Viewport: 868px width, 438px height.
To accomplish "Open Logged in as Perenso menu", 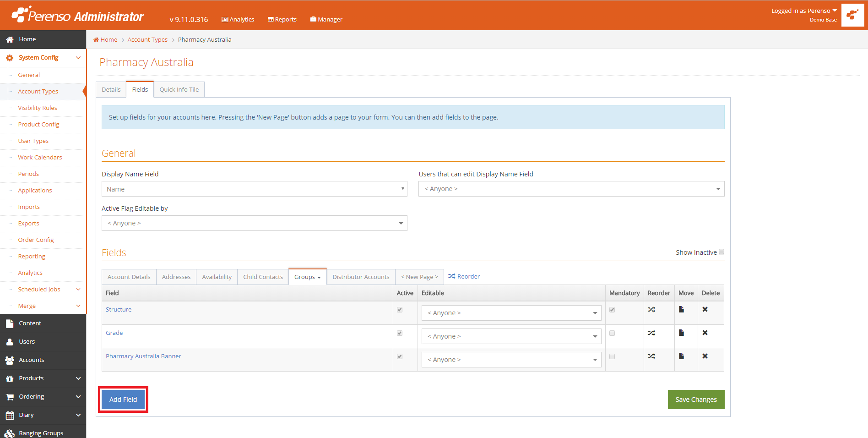I will [x=804, y=11].
